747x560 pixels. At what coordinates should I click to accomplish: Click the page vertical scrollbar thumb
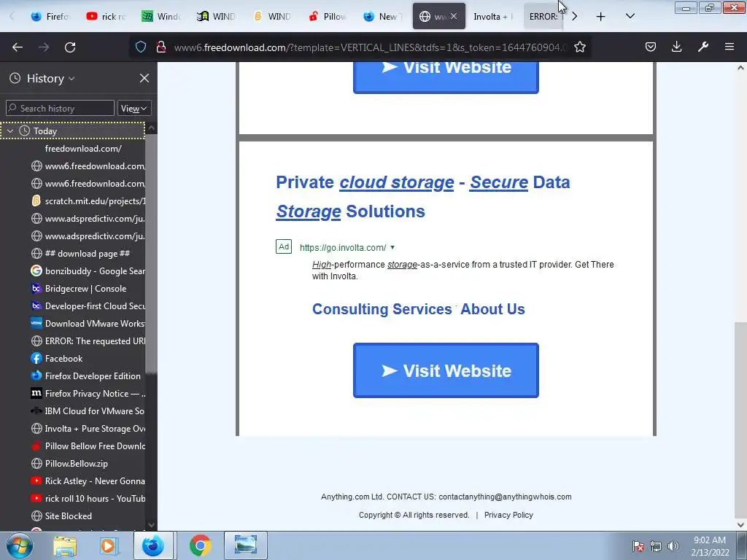click(740, 419)
